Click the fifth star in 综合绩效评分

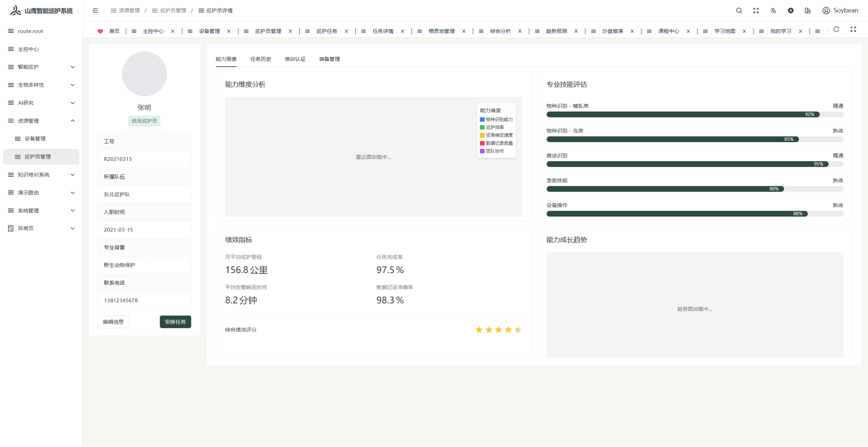518,330
